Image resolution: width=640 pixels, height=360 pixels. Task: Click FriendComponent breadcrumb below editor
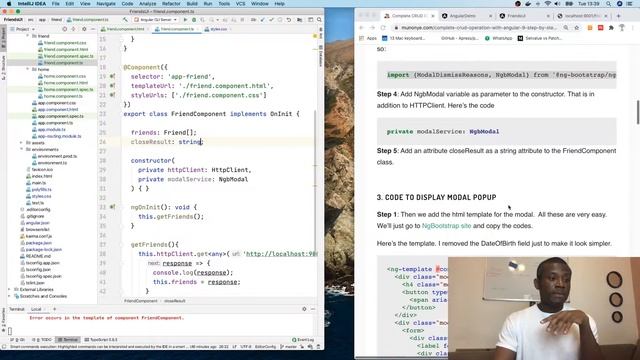141,301
